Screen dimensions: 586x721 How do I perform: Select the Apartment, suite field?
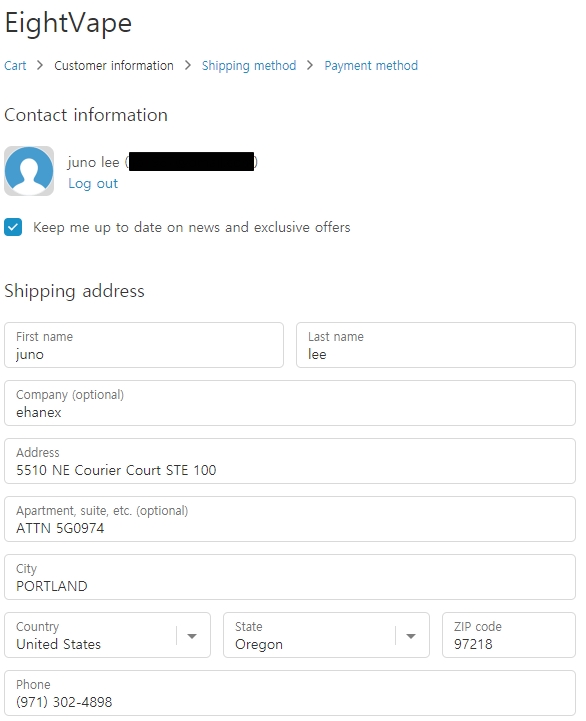(290, 519)
